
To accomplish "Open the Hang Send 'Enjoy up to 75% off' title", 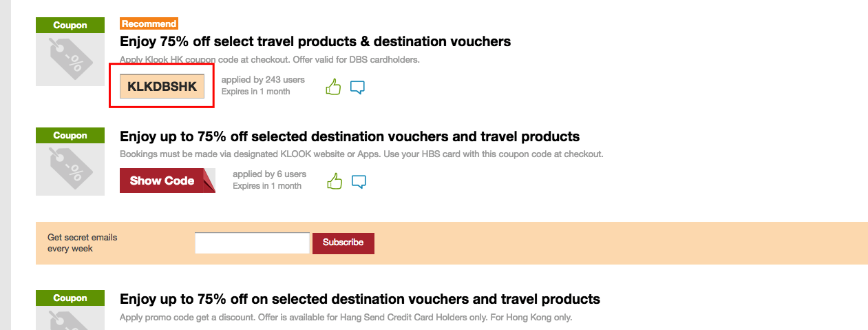I will [x=360, y=299].
